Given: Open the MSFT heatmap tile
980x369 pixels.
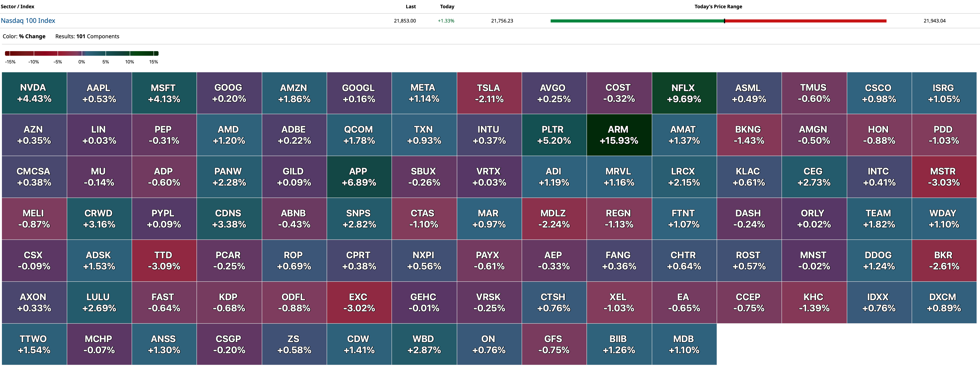Looking at the screenshot, I should (164, 93).
